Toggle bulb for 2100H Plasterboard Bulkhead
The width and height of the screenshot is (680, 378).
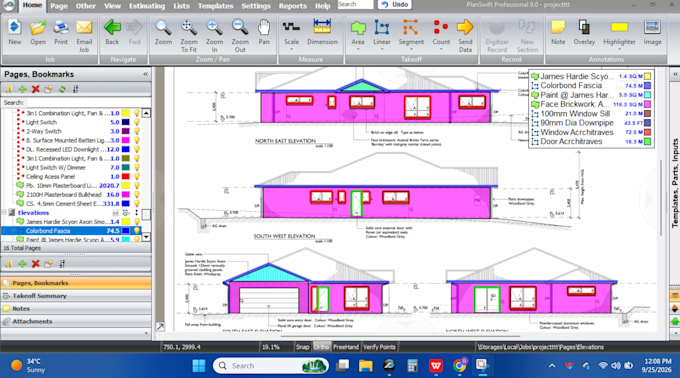click(x=137, y=195)
